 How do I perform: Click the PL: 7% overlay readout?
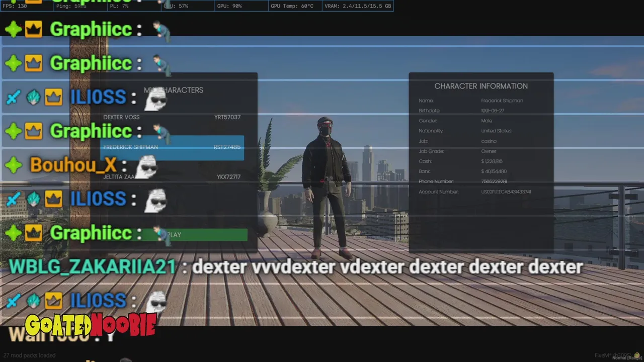pos(118,6)
